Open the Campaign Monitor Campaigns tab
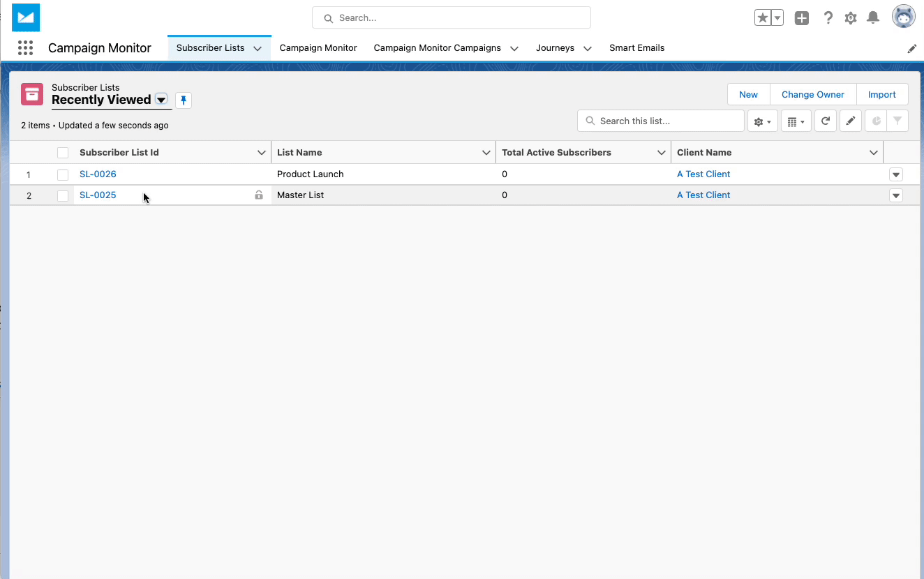Image resolution: width=924 pixels, height=579 pixels. [437, 48]
